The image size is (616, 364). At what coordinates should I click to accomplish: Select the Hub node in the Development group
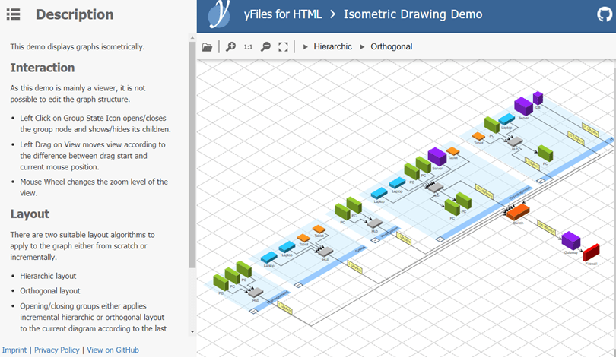tap(435, 188)
